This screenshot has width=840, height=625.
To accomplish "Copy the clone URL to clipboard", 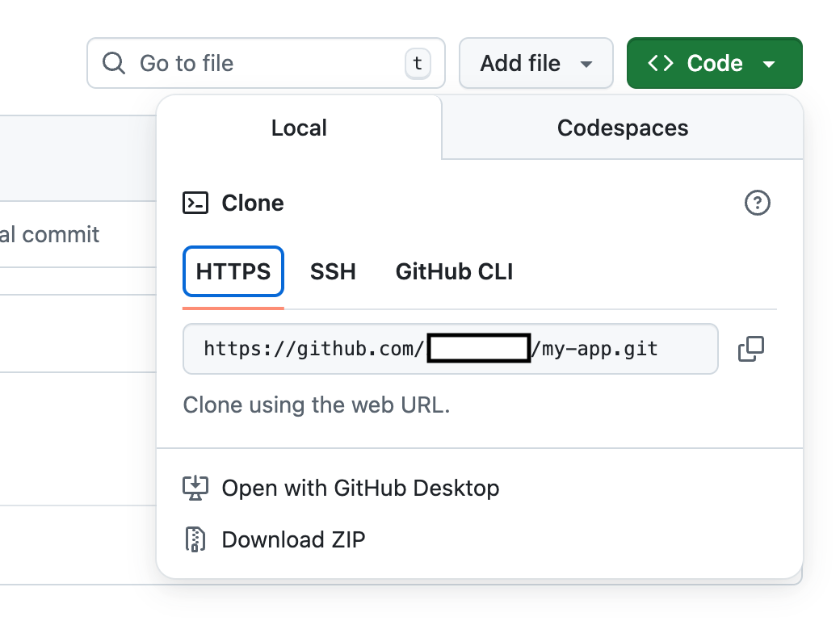I will (751, 349).
